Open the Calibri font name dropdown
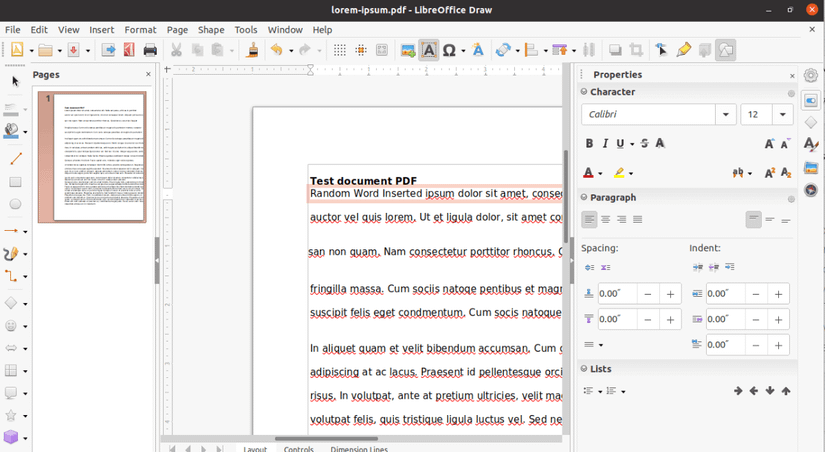Screen dimensions: 825x452 (727, 115)
